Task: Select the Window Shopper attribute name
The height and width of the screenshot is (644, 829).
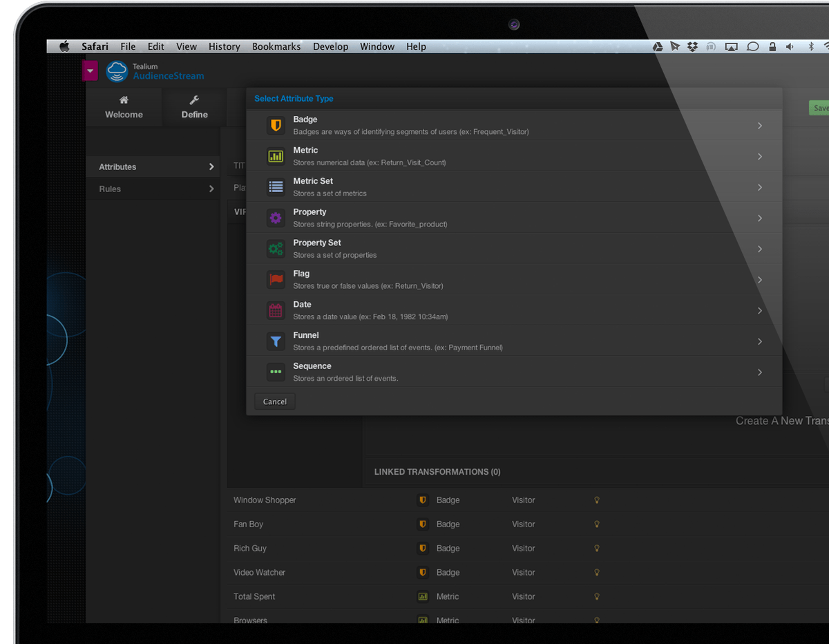Action: 265,500
